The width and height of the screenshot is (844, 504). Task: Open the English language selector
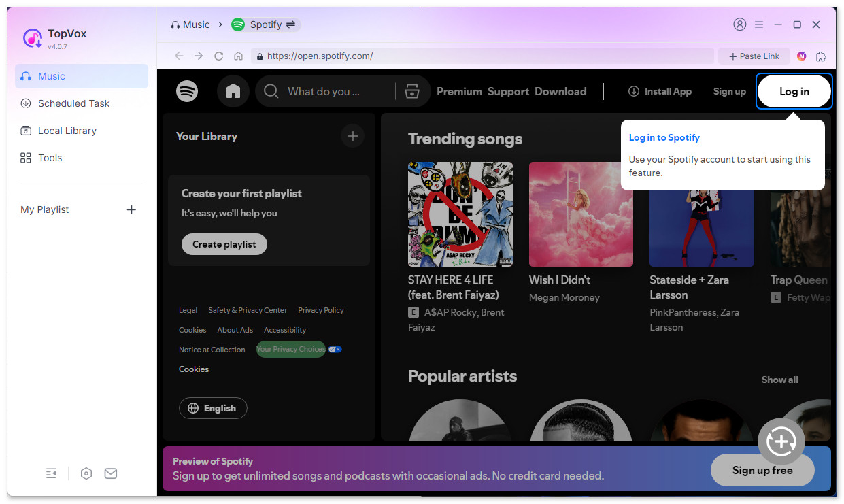(x=213, y=408)
